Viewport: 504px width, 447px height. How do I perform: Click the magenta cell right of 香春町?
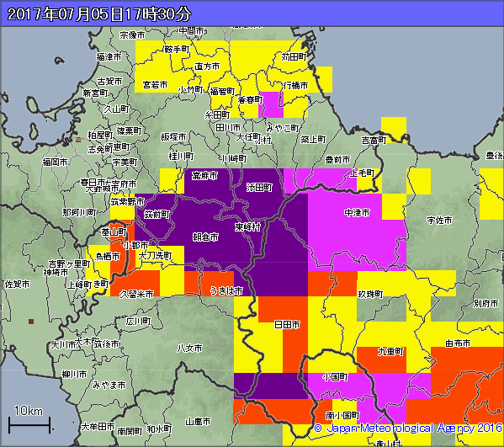coord(271,105)
